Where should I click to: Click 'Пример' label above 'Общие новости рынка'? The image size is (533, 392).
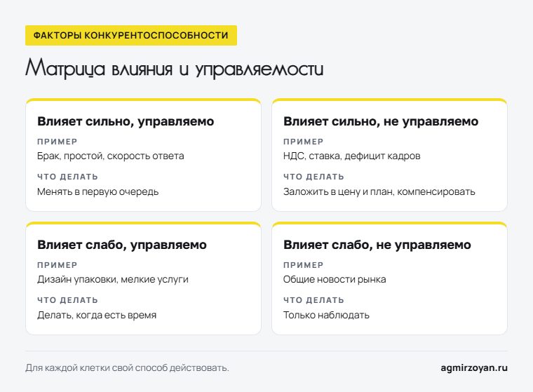coord(304,265)
